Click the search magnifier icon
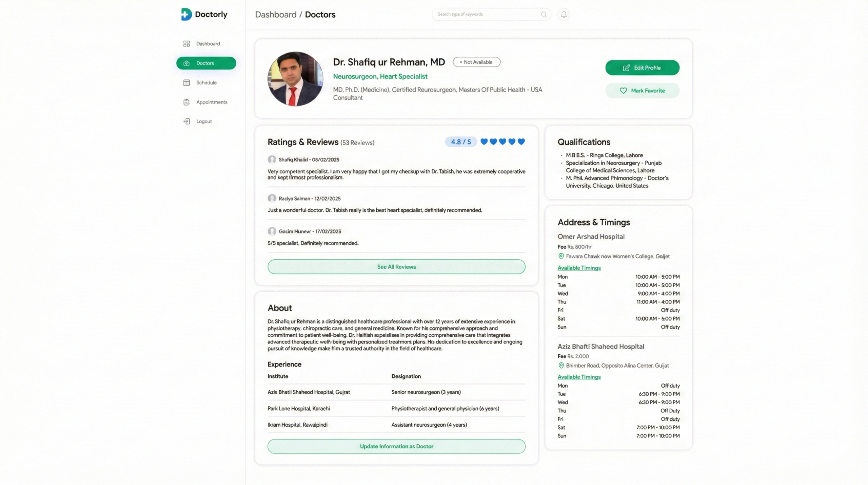This screenshot has width=868, height=485. 544,14
